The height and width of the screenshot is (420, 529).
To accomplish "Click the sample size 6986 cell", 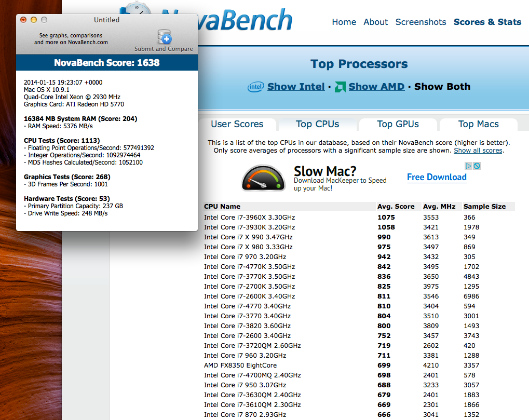I will 471,296.
